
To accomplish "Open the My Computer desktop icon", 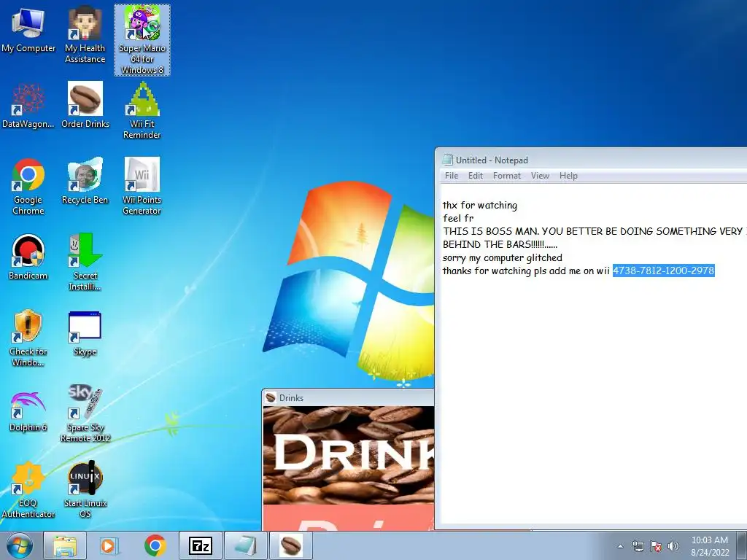I will coord(28,31).
